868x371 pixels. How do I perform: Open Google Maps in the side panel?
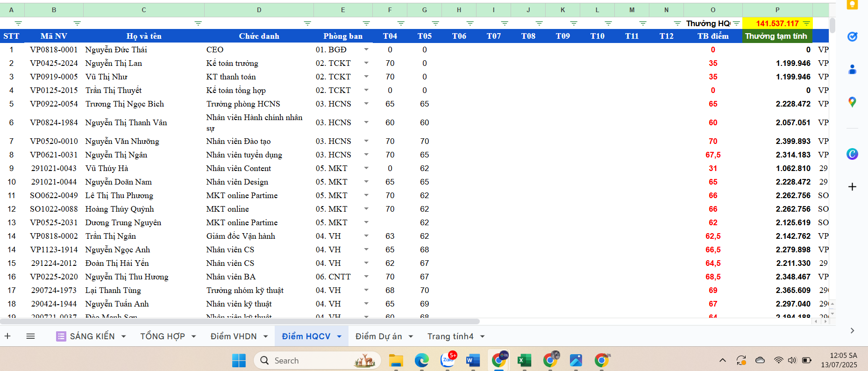[x=852, y=102]
